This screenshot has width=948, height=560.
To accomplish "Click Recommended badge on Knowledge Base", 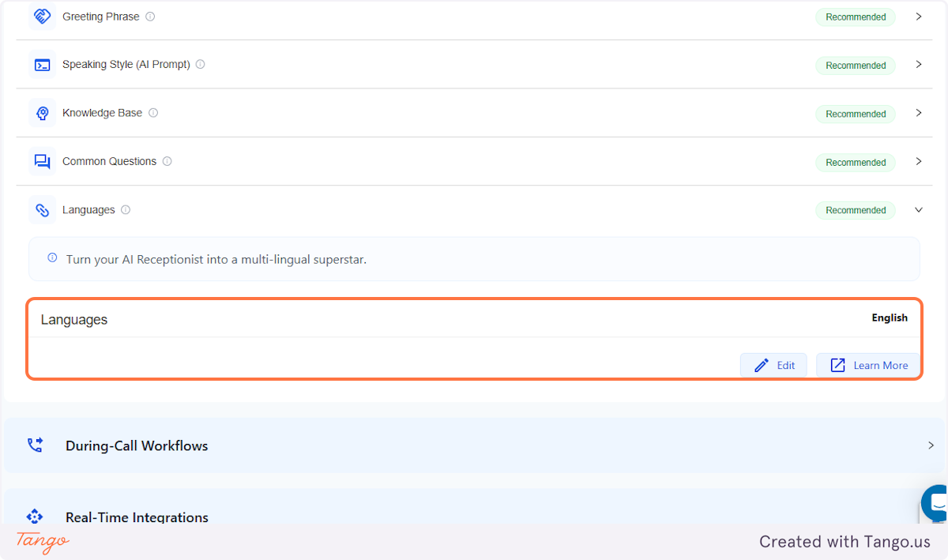I will click(856, 114).
